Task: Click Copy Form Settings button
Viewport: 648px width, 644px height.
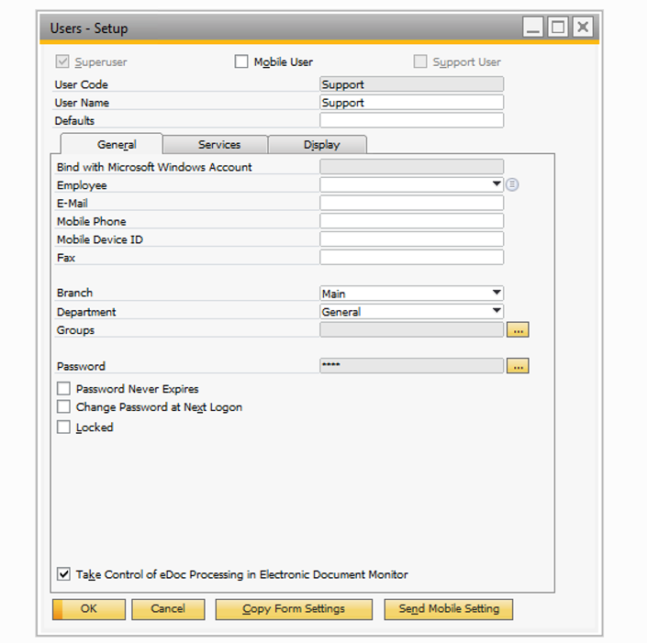Action: [x=294, y=609]
